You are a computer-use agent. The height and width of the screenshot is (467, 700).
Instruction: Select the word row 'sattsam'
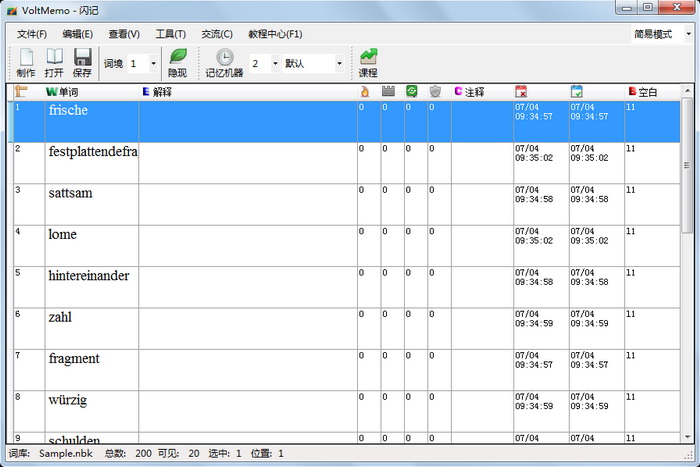(71, 193)
